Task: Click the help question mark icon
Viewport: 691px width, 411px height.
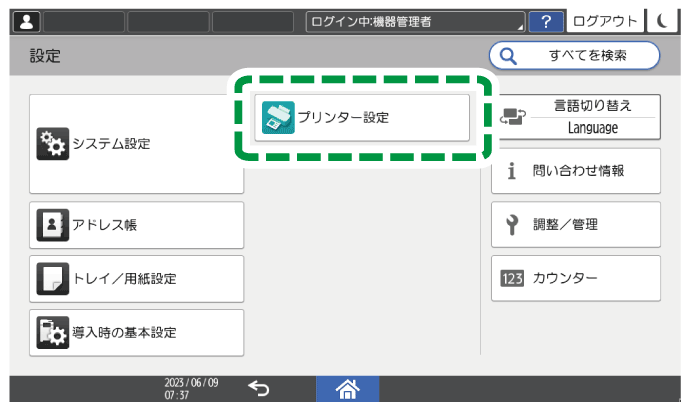Action: coord(546,22)
